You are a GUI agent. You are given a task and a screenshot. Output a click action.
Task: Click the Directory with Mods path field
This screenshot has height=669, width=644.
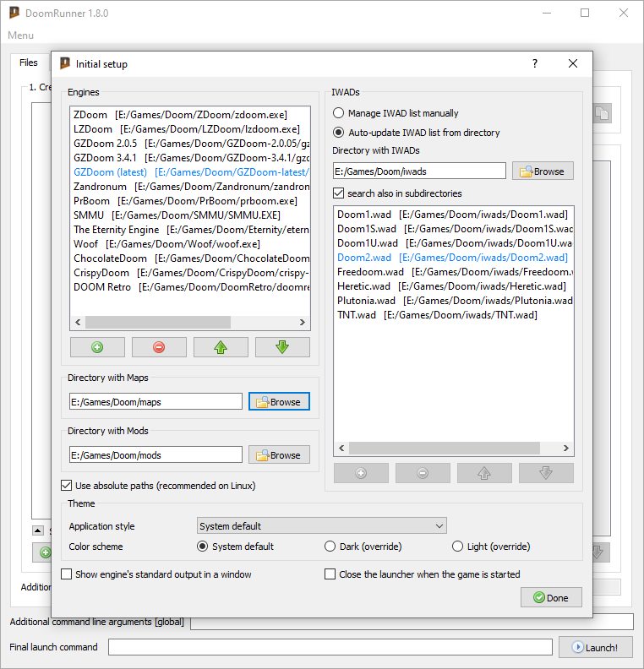pos(156,455)
